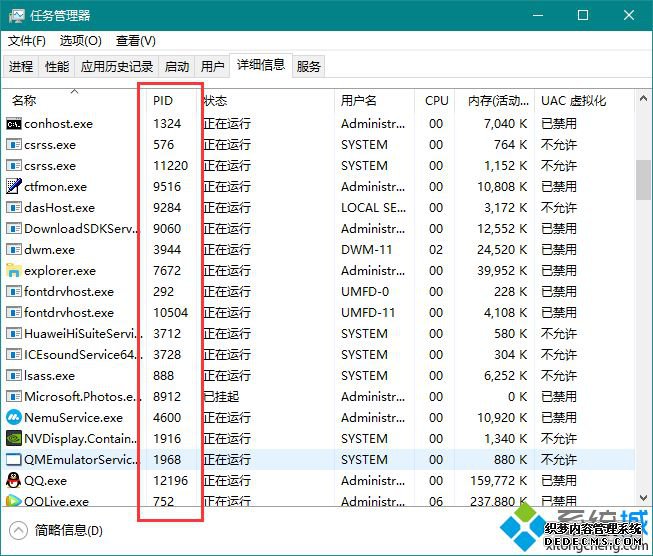Click the NVDisplay.Container green icon

coord(14,439)
